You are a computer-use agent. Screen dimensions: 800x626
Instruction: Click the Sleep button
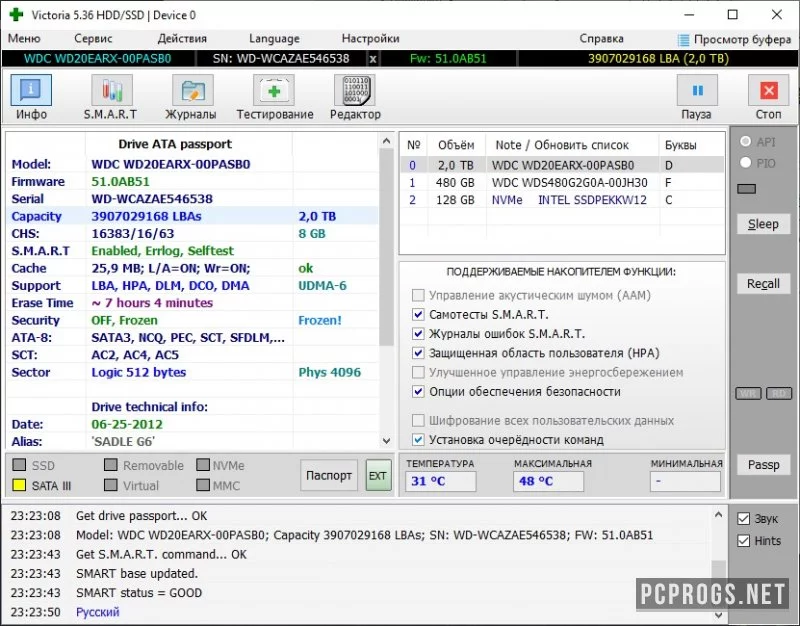point(763,224)
